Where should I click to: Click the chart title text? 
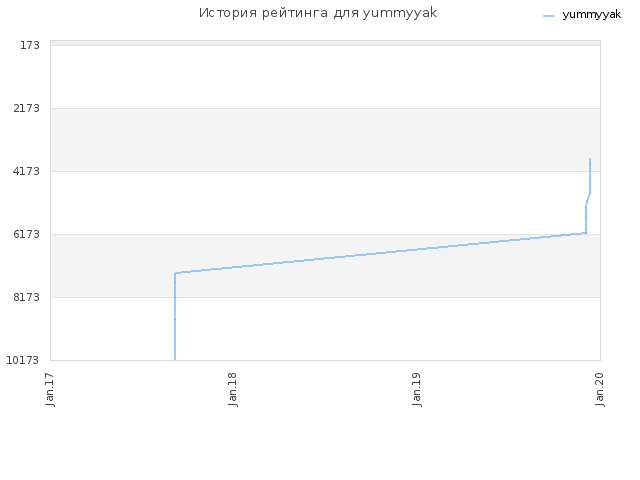pos(318,13)
